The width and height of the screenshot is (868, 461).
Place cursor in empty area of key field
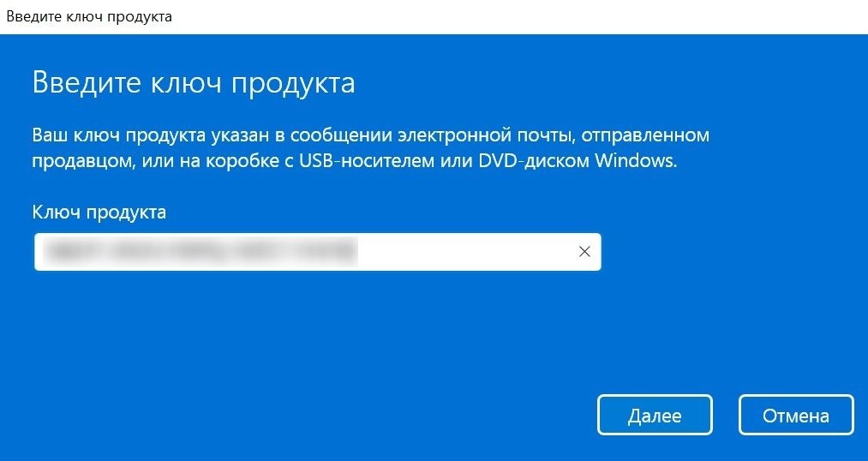coord(465,252)
